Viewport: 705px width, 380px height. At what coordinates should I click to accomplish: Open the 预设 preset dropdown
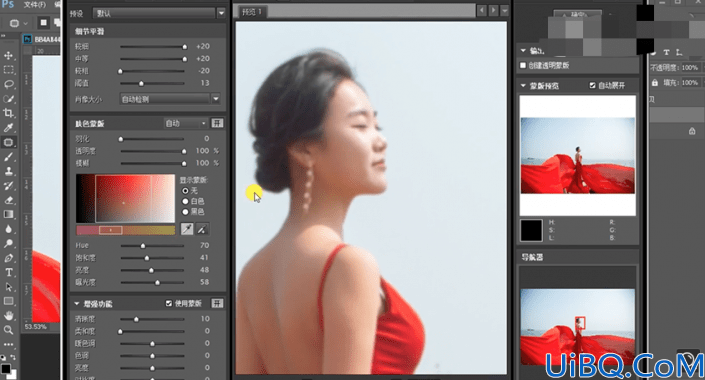(x=221, y=13)
